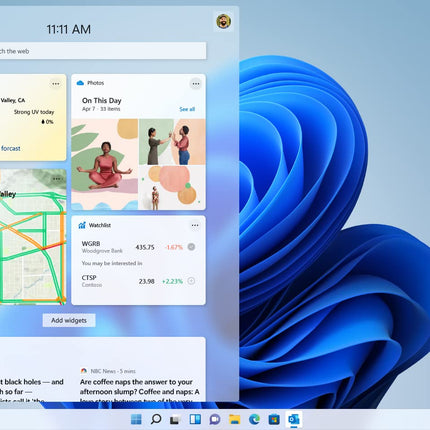Screen dimensions: 430x430
Task: Add CTSP stock to the watchlist
Action: [191, 281]
